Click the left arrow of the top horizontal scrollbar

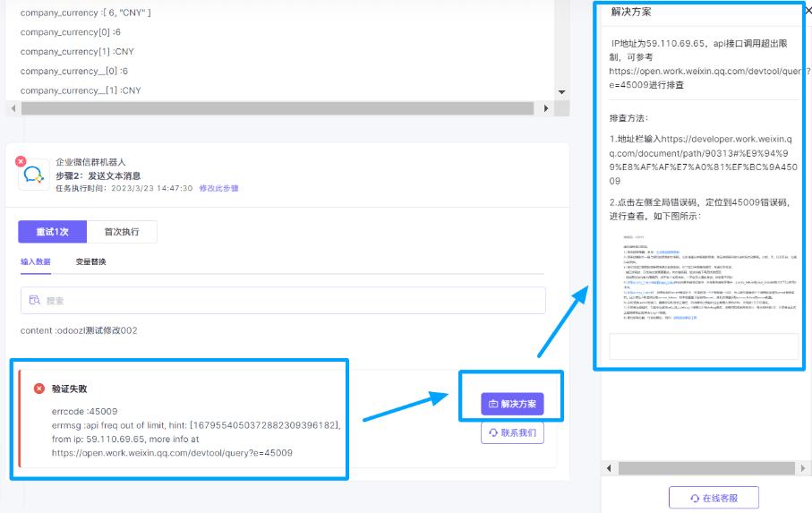(13, 108)
